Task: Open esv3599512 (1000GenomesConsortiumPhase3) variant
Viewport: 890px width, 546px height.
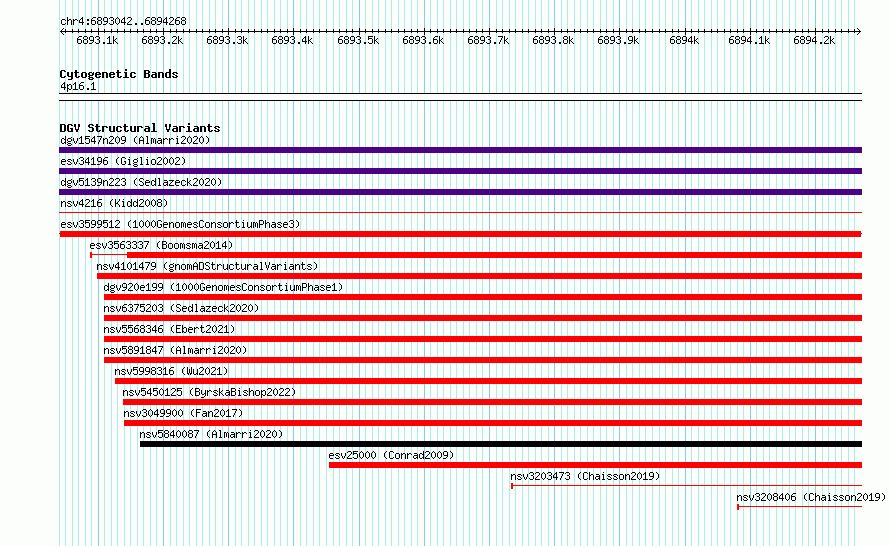Action: coord(180,224)
